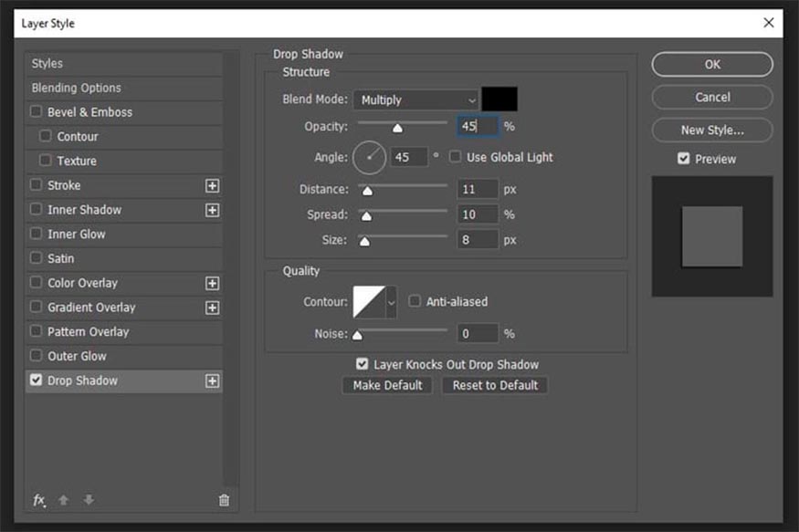Add another Inner Shadow with plus icon
This screenshot has width=799, height=532.
pos(213,210)
